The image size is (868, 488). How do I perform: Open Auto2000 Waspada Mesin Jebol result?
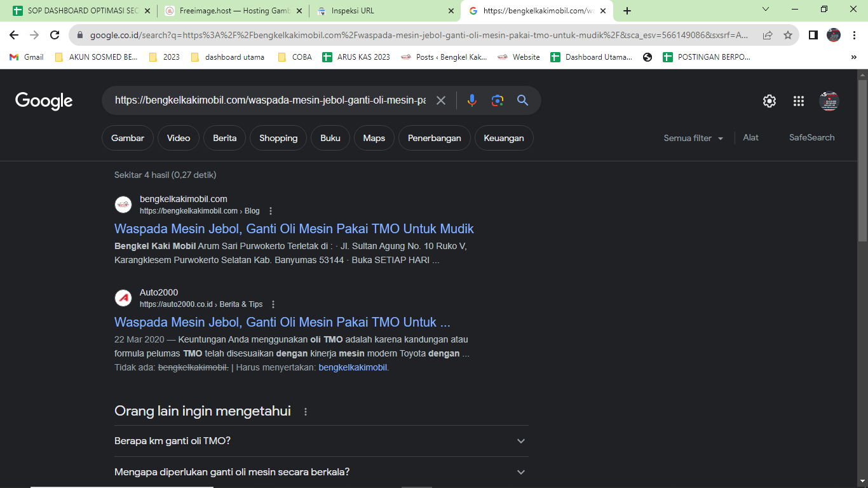(x=282, y=322)
